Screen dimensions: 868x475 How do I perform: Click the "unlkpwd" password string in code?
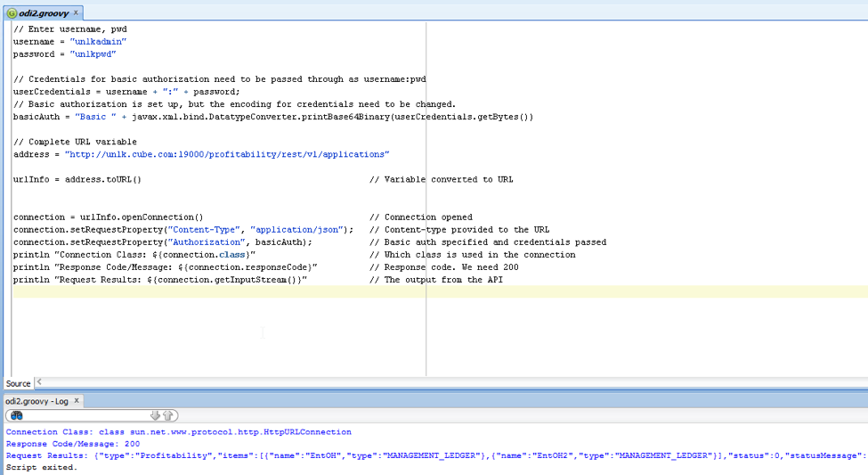[93, 54]
